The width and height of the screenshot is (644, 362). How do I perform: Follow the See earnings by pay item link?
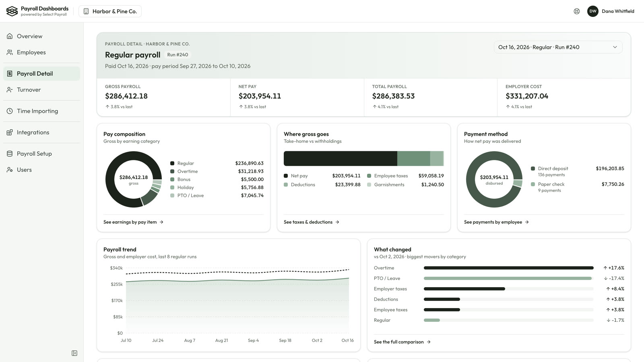pos(133,222)
